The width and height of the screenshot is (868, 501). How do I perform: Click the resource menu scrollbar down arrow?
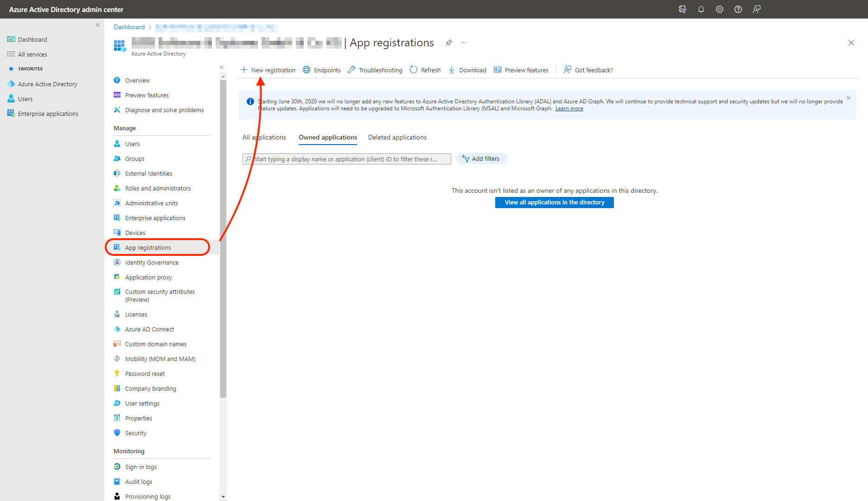pyautogui.click(x=223, y=497)
